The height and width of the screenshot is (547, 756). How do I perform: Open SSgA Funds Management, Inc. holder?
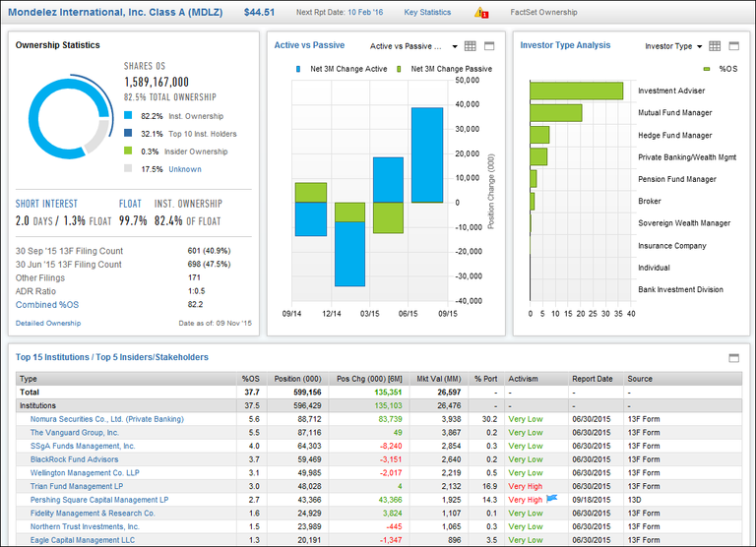click(83, 447)
